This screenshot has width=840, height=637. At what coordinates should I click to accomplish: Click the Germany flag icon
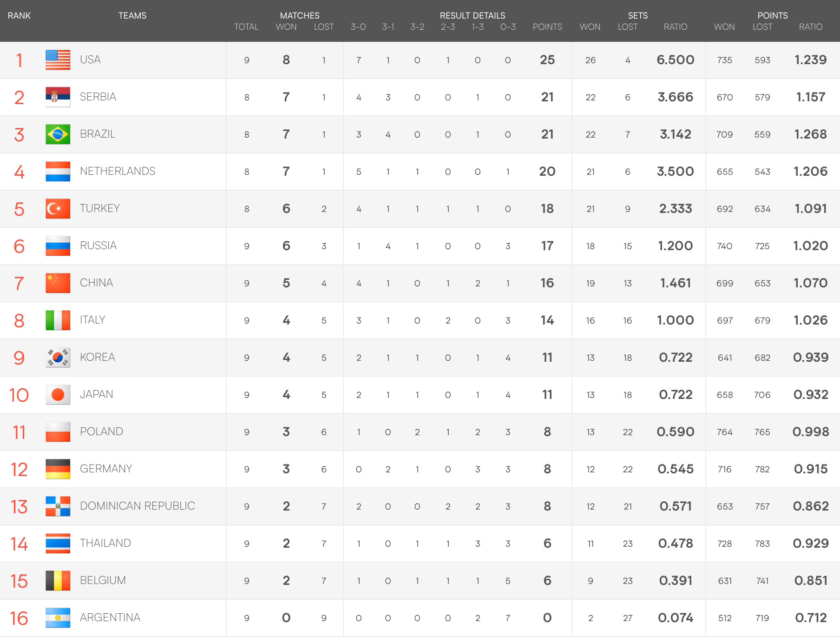pos(58,469)
